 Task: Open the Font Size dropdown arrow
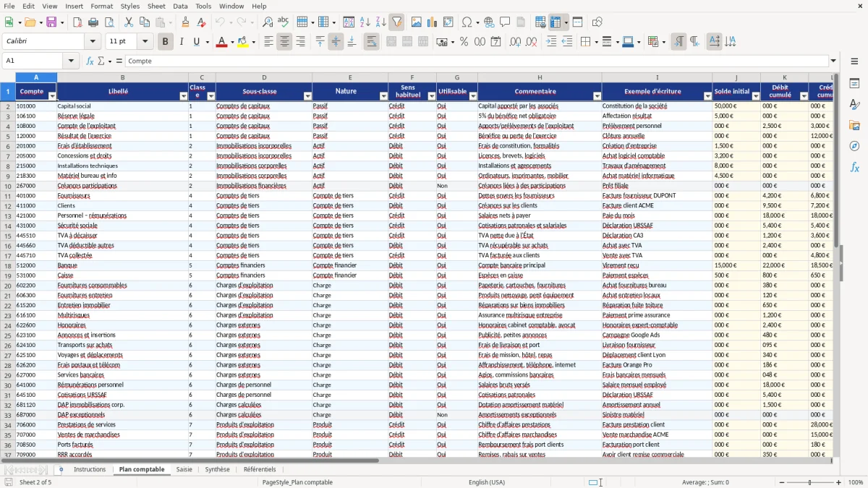pyautogui.click(x=145, y=42)
